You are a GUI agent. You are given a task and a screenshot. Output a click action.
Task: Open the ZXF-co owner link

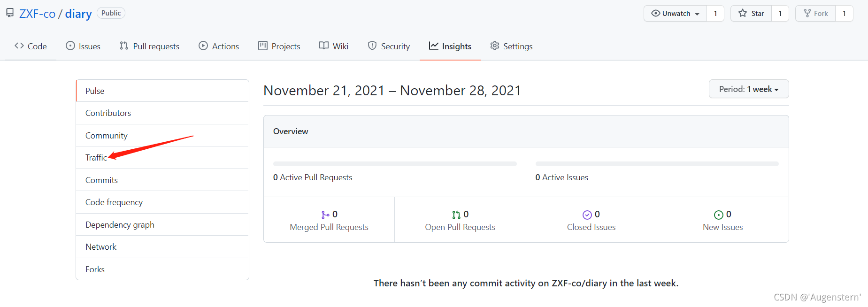tap(37, 14)
